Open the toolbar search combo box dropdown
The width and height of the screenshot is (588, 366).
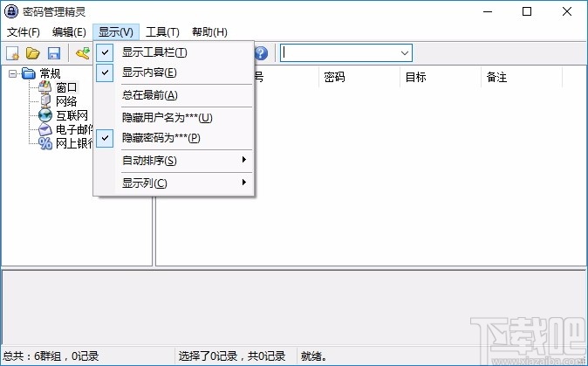(405, 53)
